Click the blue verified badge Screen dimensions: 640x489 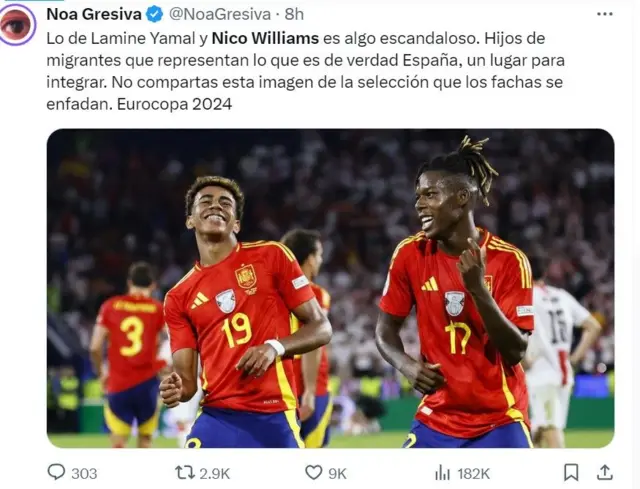coord(155,14)
